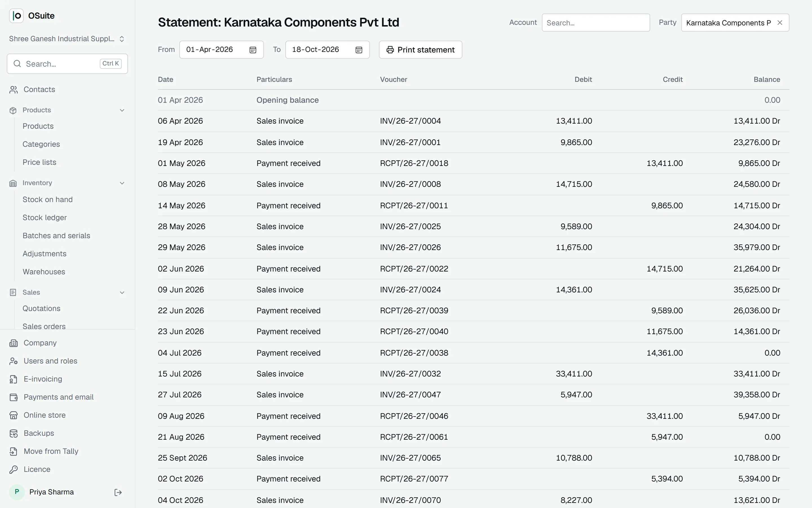Focus the Account search field

point(595,23)
